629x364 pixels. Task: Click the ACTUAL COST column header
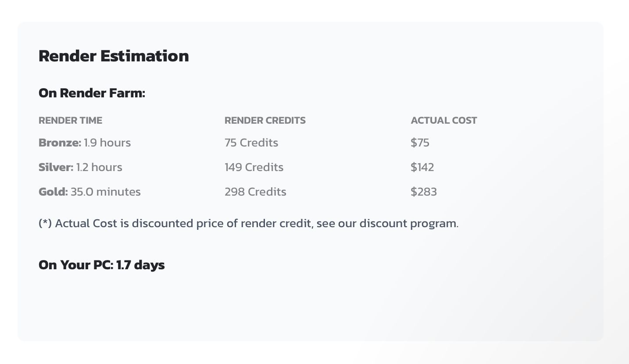click(443, 121)
